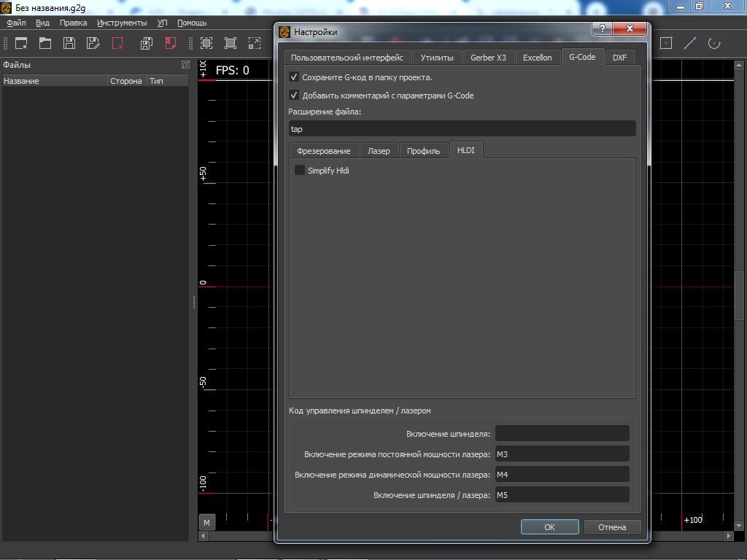Image resolution: width=747 pixels, height=560 pixels.
Task: Click the red bookmark page icon
Action: (x=171, y=43)
